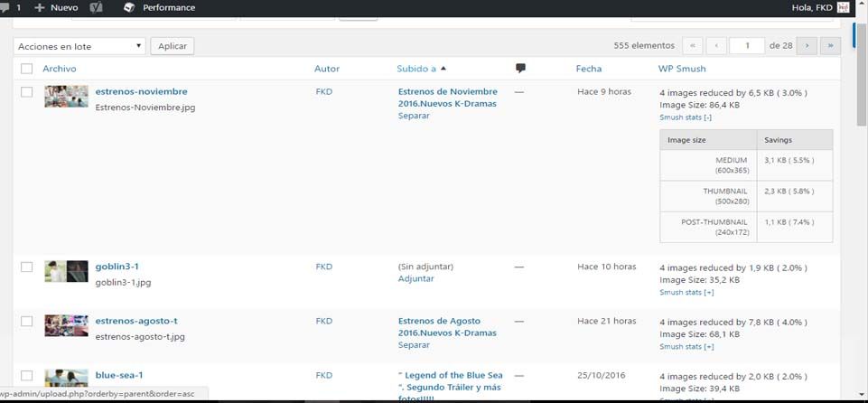Open the Legend of the Blue Sea post
The width and height of the screenshot is (868, 403).
451,386
